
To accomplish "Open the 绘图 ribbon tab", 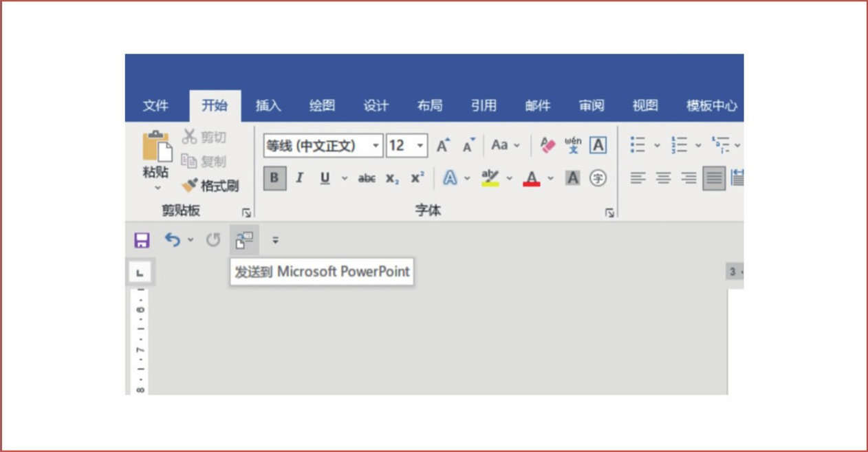I will [x=322, y=105].
